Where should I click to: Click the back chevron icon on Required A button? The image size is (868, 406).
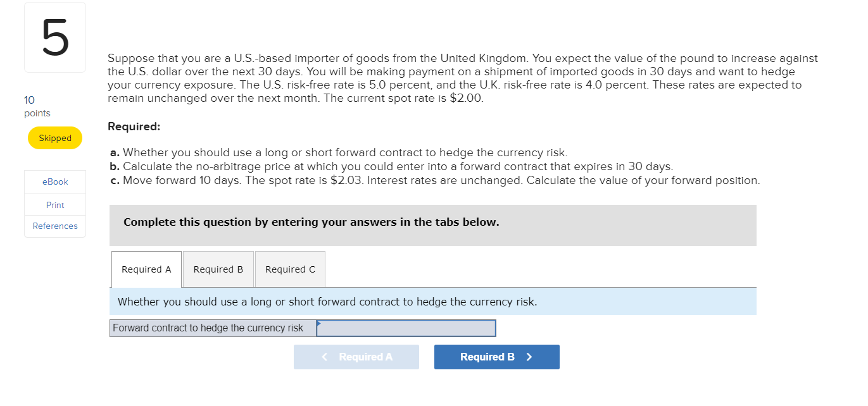325,357
